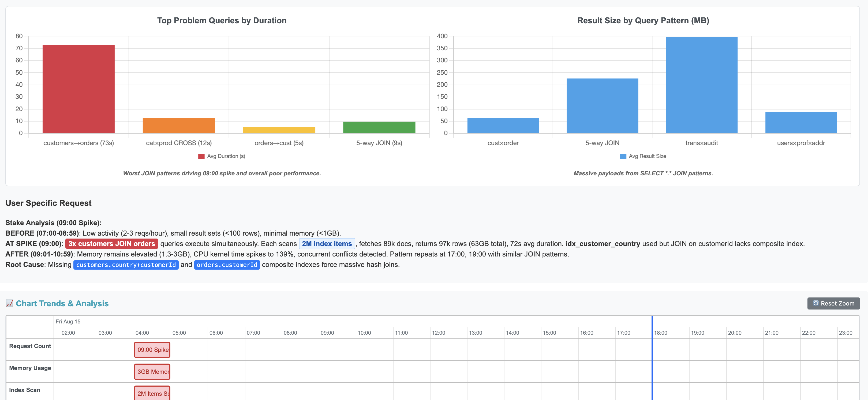Select the 3GB Memory timeline item
Viewport: 868px width, 400px height.
coord(152,371)
